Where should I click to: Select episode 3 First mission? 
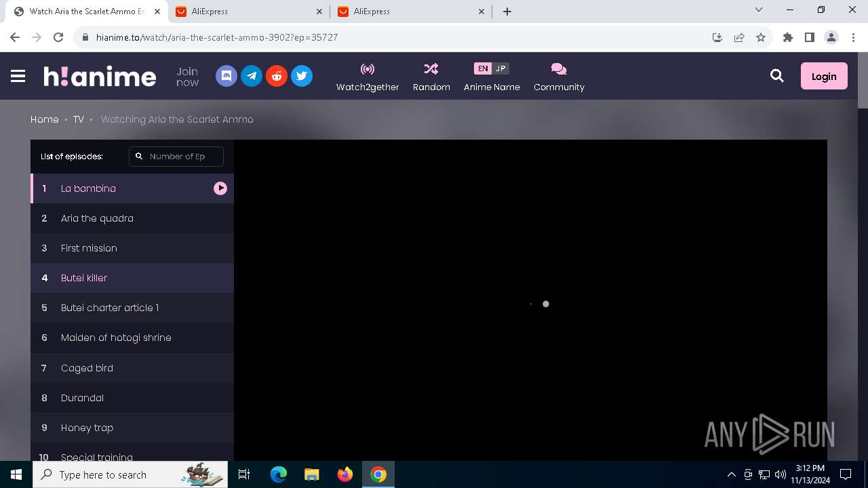click(132, 248)
